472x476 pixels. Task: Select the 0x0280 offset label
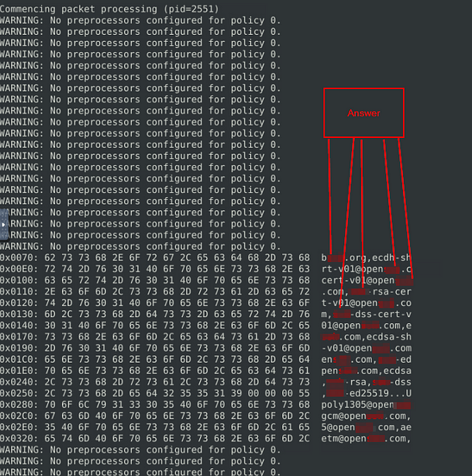coord(19,405)
